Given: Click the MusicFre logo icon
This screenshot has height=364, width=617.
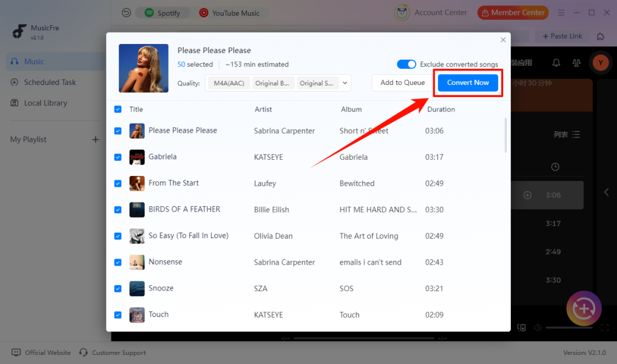Looking at the screenshot, I should click(x=19, y=31).
